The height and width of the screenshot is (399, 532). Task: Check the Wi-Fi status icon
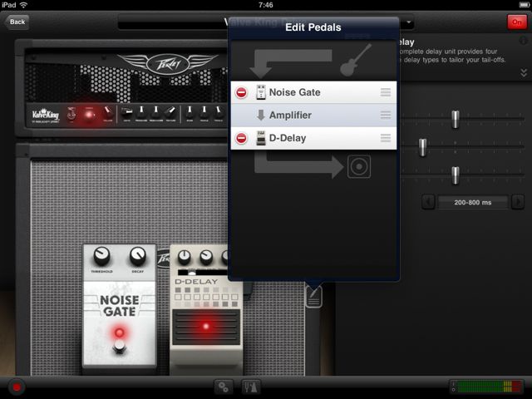coord(23,5)
